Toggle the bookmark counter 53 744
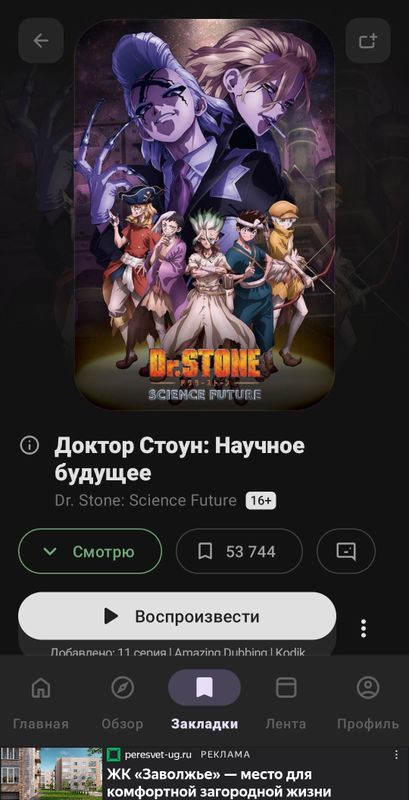Image resolution: width=409 pixels, height=800 pixels. tap(239, 552)
